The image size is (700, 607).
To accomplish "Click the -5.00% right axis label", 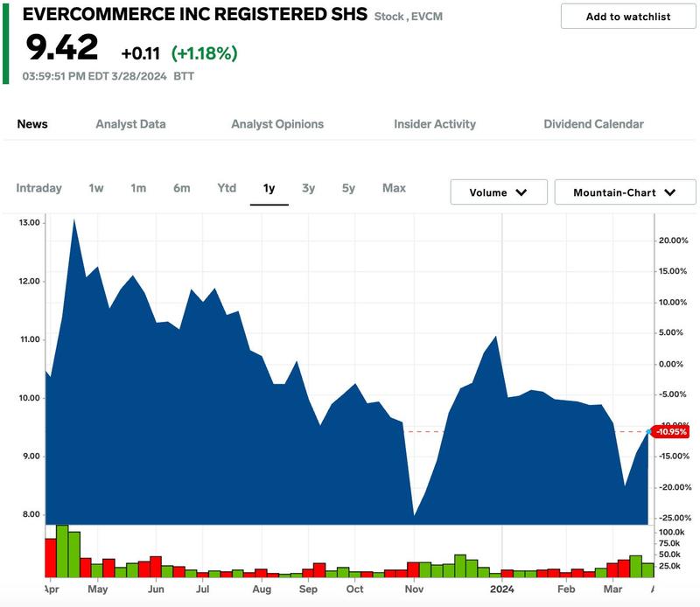I will click(x=673, y=394).
